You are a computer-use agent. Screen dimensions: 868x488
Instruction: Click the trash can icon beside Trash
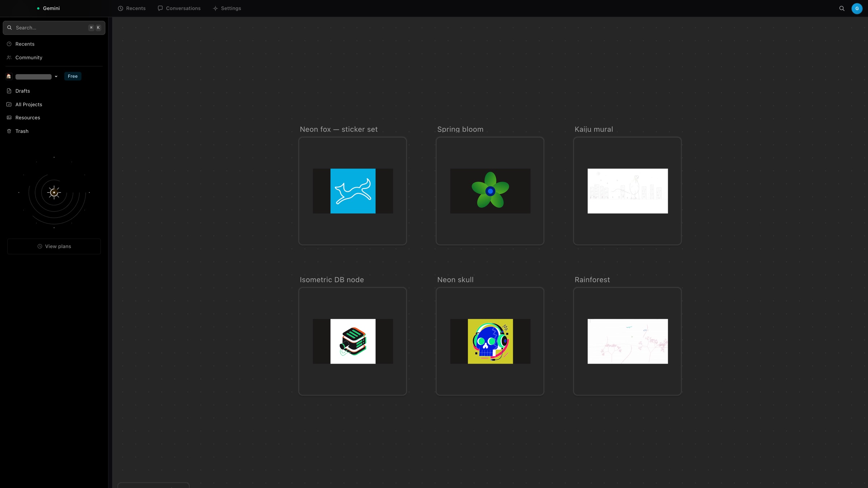click(9, 131)
